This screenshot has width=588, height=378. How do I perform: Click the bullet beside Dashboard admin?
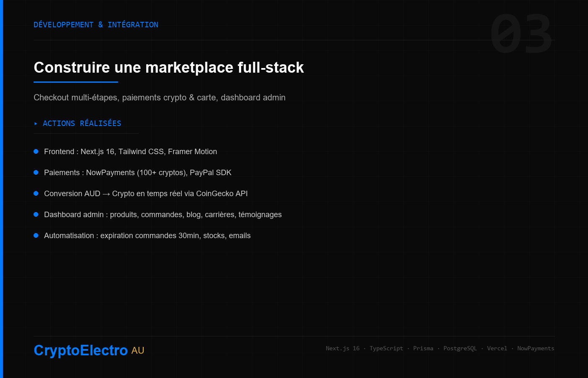click(36, 215)
